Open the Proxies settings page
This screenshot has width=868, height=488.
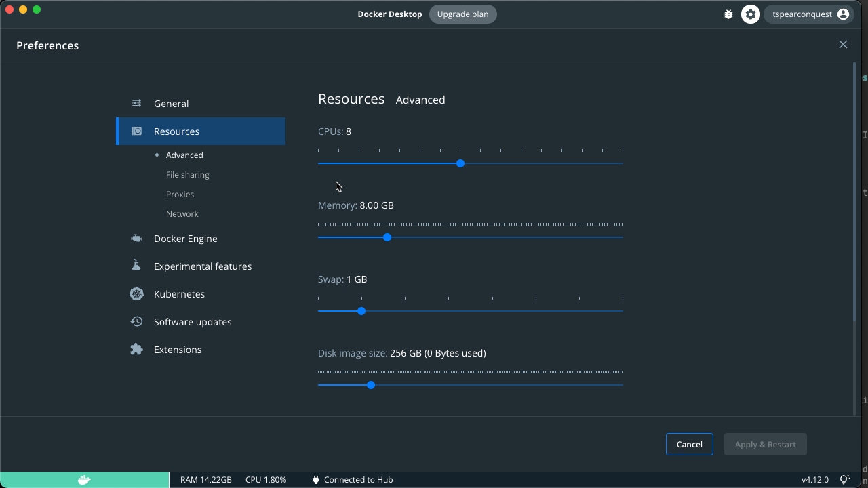(x=180, y=194)
